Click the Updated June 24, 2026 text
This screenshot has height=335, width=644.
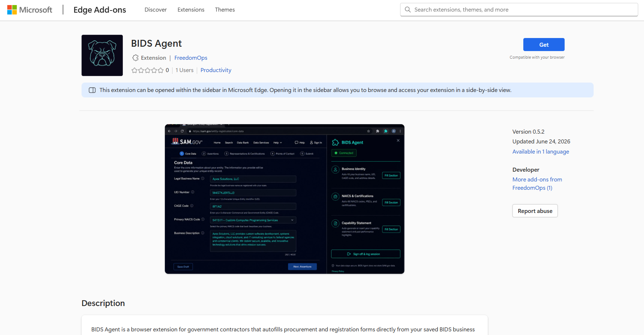(x=541, y=142)
